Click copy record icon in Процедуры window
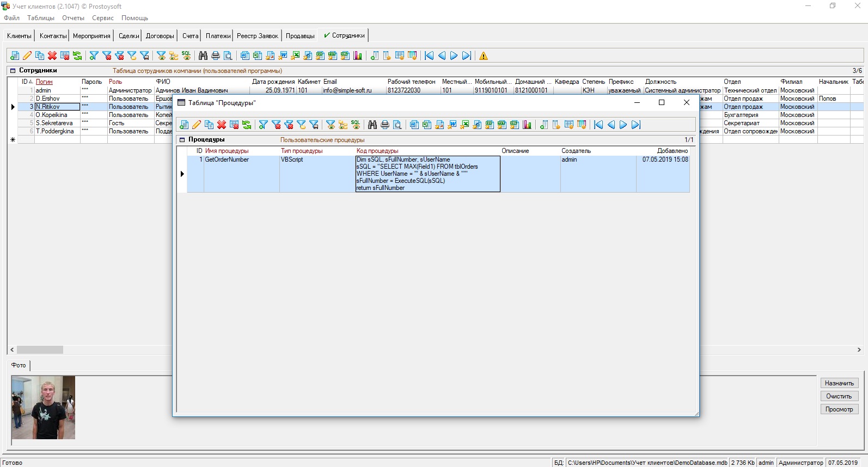The image size is (868, 467). (209, 125)
